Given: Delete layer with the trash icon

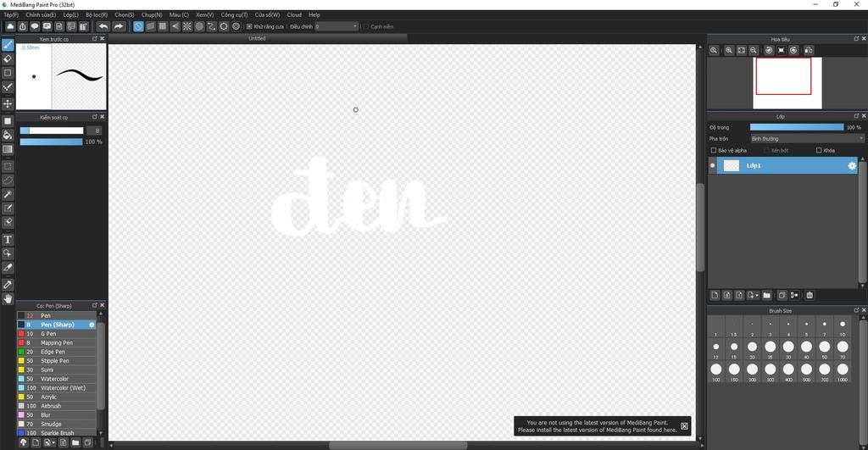Looking at the screenshot, I should (810, 296).
